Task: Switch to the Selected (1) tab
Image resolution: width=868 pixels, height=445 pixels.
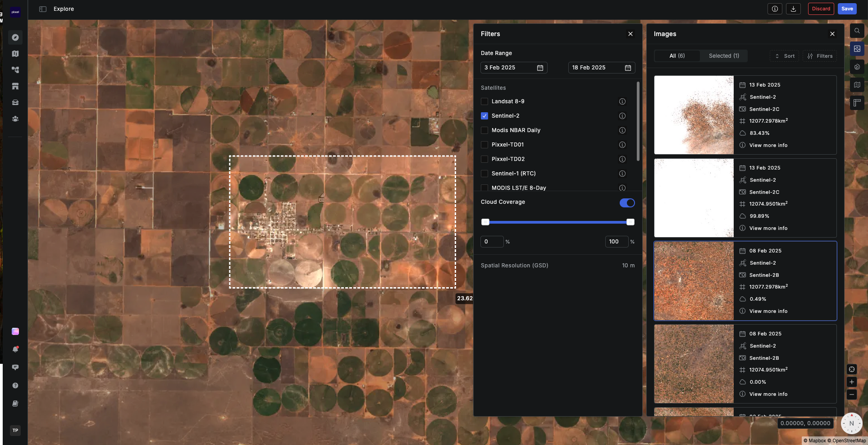Action: click(x=724, y=56)
